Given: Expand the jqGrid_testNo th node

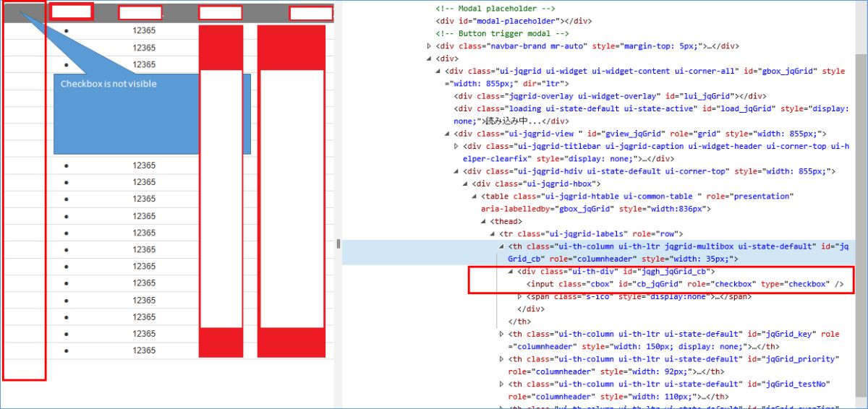Looking at the screenshot, I should pyautogui.click(x=502, y=384).
